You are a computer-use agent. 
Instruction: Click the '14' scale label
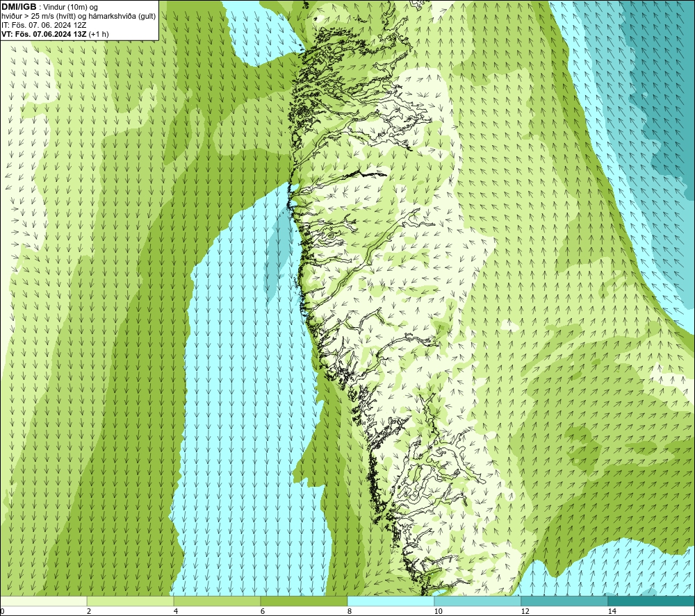612,612
